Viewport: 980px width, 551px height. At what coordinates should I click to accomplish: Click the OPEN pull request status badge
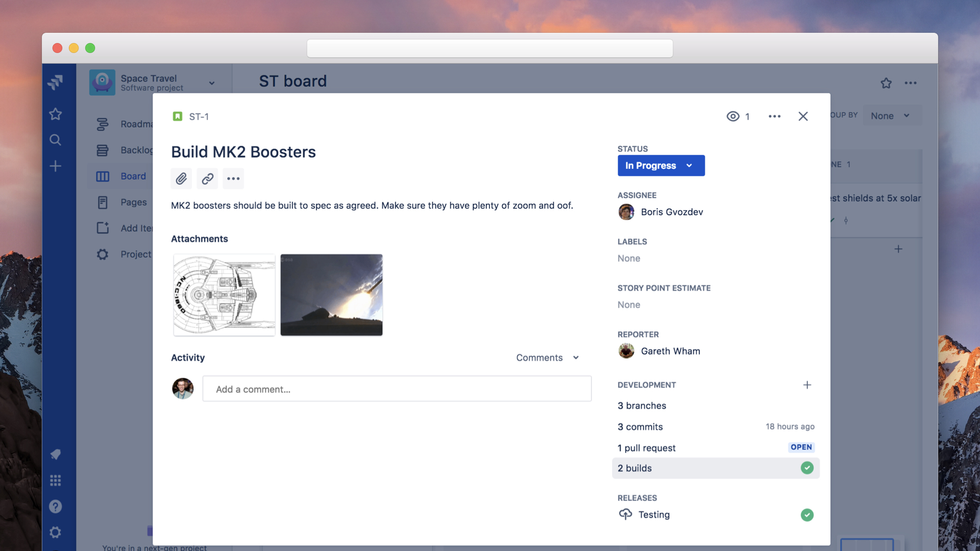[801, 447]
